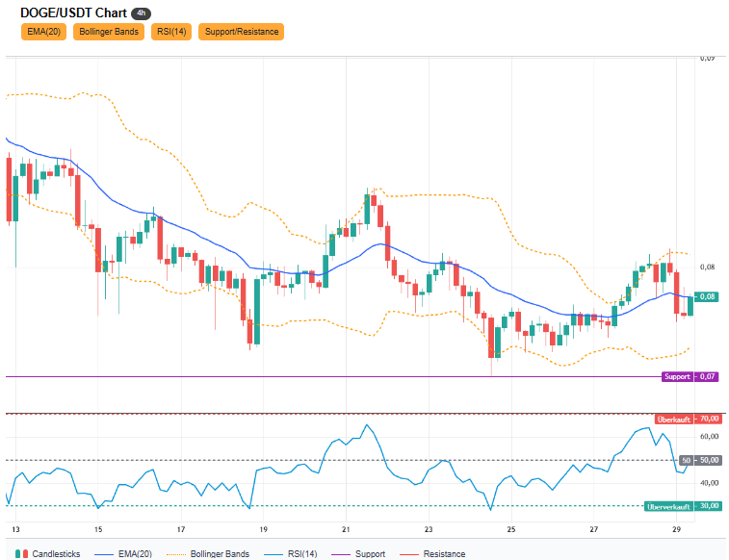
Task: Toggle Candlesticks in the legend
Action: 47,554
